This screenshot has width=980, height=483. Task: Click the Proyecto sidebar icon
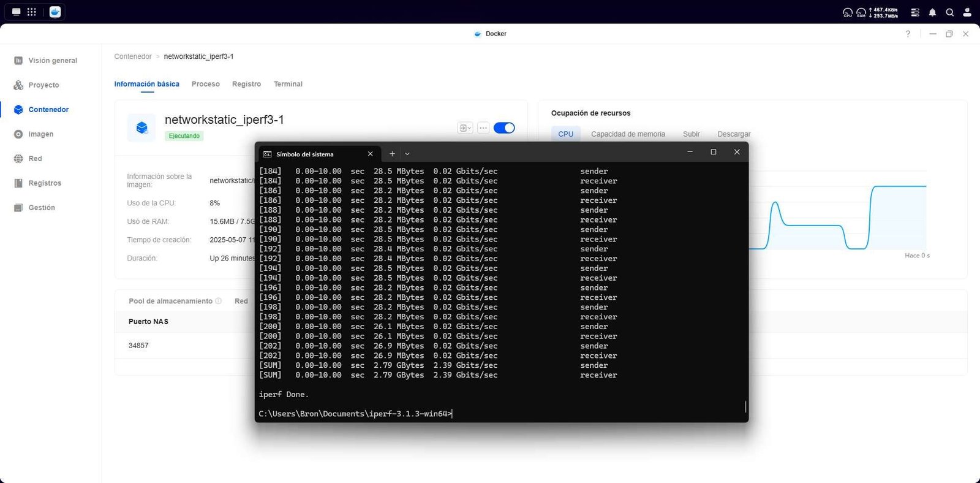(x=18, y=85)
